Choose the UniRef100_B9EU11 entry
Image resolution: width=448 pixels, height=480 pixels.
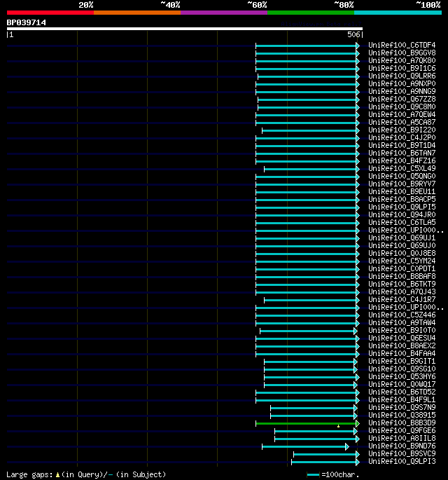(402, 191)
